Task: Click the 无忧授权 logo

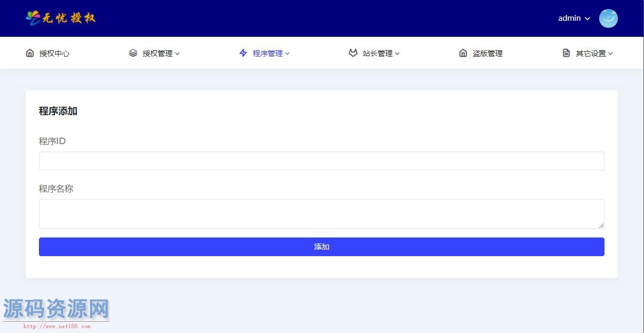Action: click(61, 18)
